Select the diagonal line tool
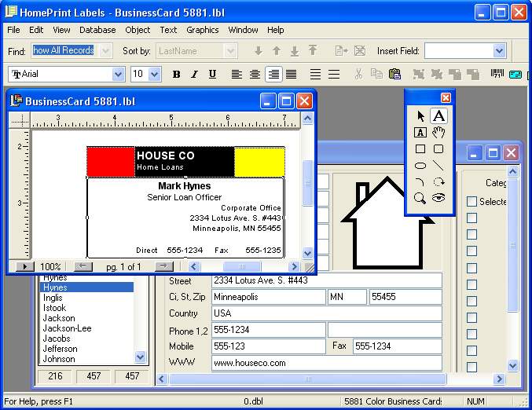Viewport: 532px width, 410px height. 438,166
